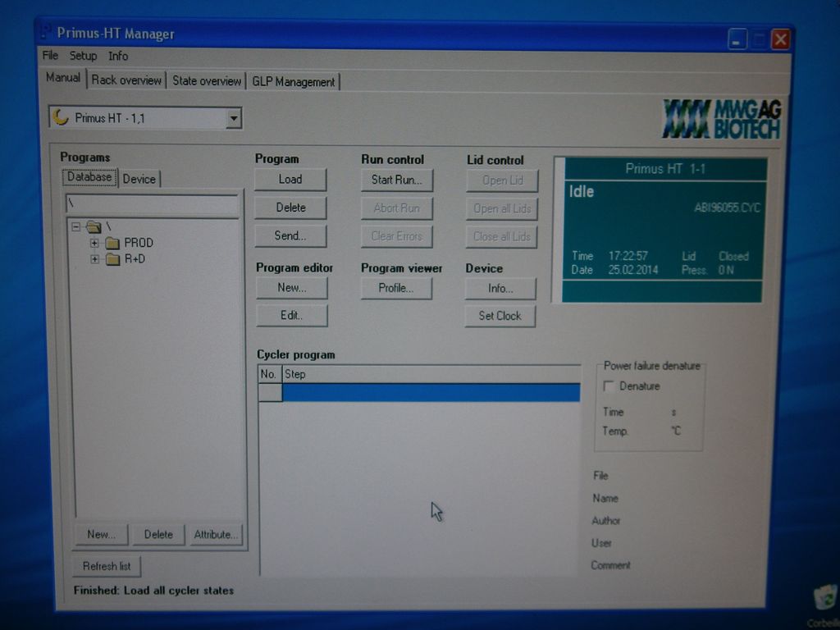The image size is (840, 630).
Task: Click the Primus HT 1-1 status panel
Action: 664,231
